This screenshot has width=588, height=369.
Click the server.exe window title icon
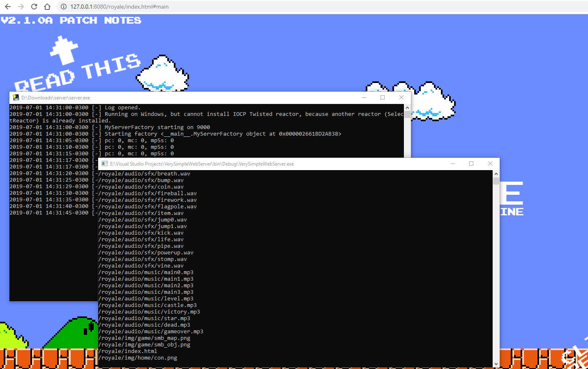click(x=16, y=97)
